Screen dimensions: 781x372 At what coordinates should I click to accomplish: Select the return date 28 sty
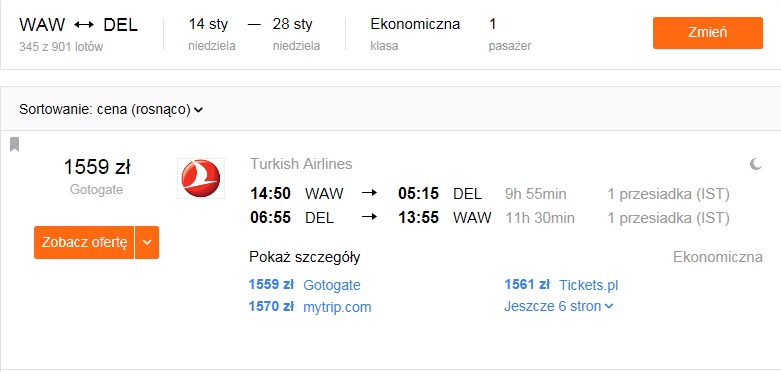coord(296,34)
